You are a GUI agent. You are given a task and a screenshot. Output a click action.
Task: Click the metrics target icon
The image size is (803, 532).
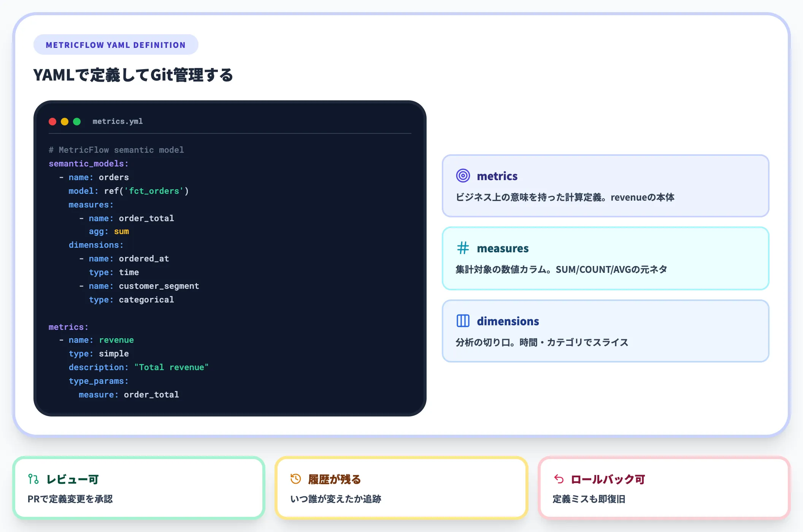click(462, 176)
